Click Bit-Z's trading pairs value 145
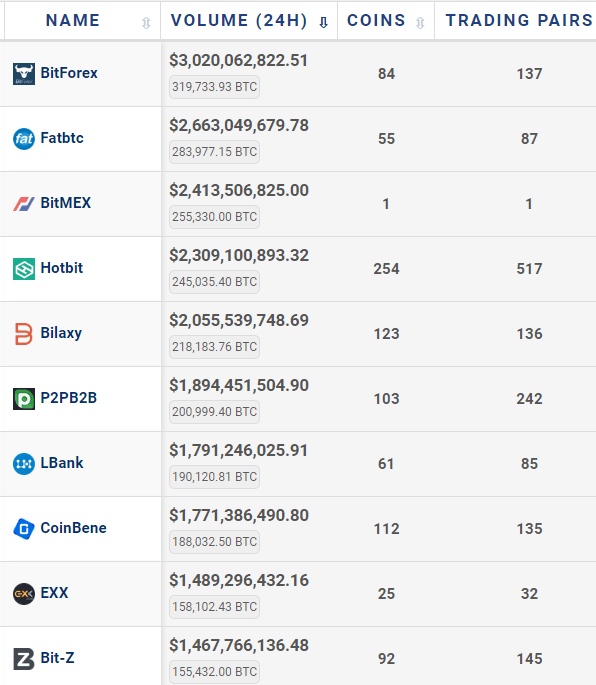The width and height of the screenshot is (596, 685). coord(529,659)
